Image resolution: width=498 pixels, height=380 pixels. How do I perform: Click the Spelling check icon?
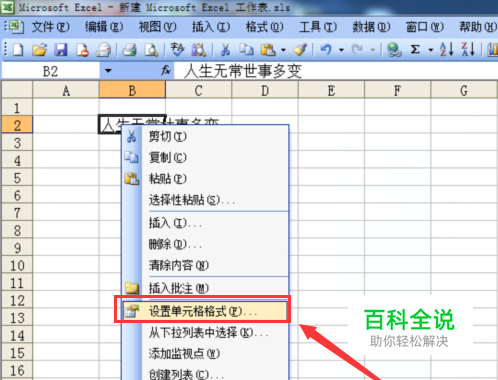(x=177, y=50)
